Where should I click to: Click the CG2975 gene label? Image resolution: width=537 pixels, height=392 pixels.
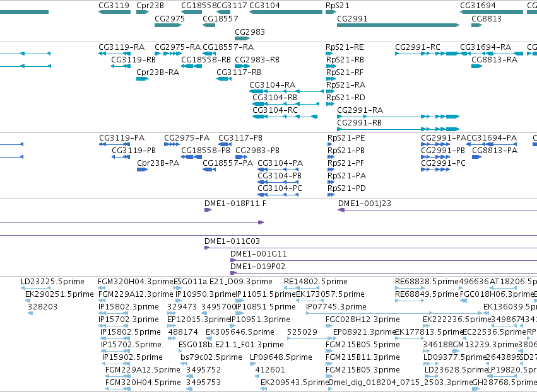pyautogui.click(x=170, y=18)
